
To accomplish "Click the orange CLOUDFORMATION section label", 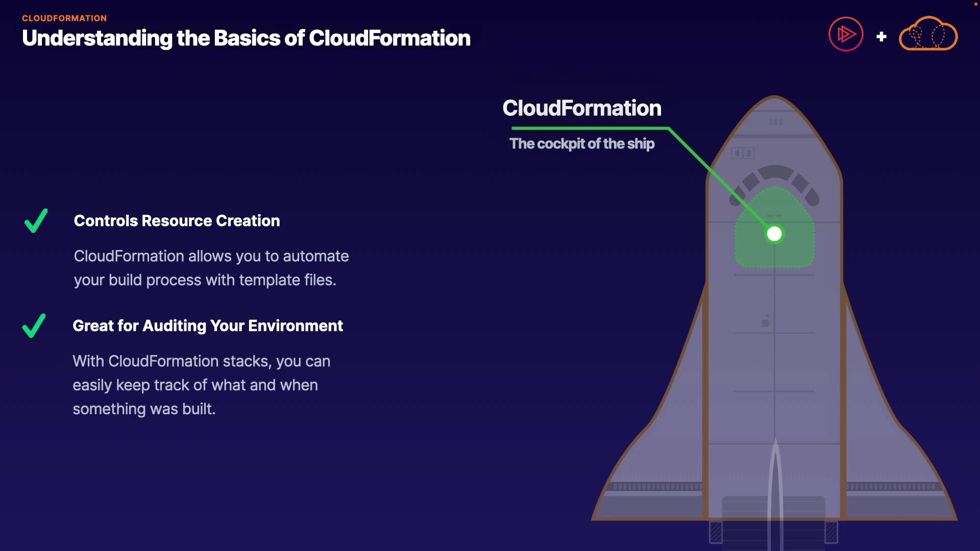I will coord(64,18).
